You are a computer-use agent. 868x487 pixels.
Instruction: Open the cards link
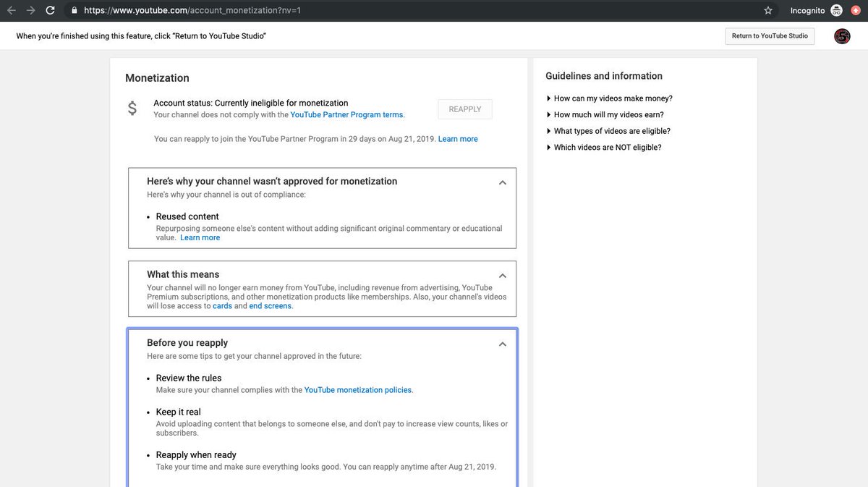click(x=222, y=306)
